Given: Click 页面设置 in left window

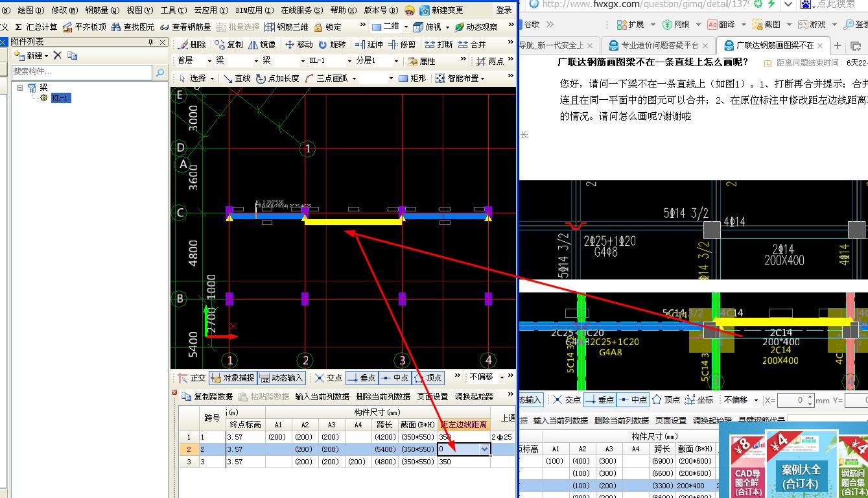Looking at the screenshot, I should 432,396.
